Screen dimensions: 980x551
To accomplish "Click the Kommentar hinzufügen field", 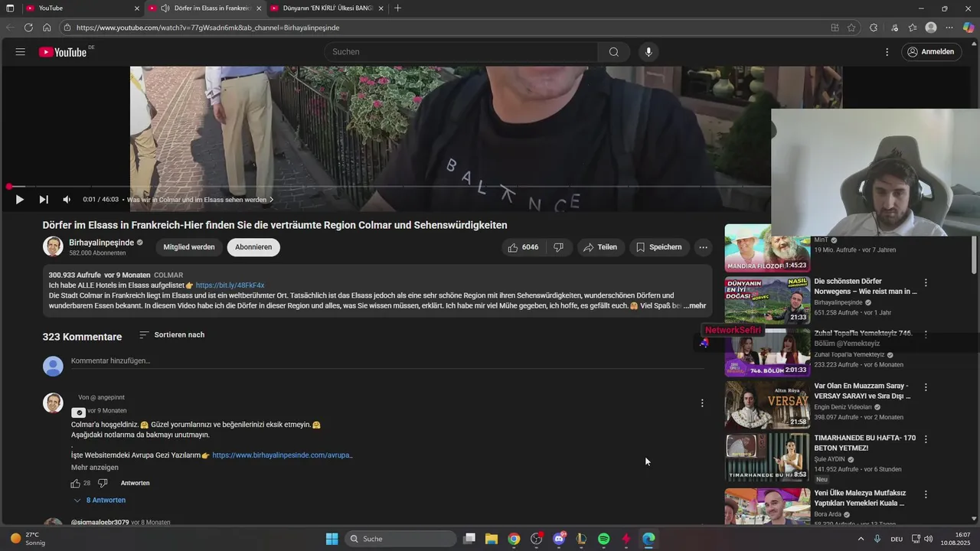I will coord(387,361).
